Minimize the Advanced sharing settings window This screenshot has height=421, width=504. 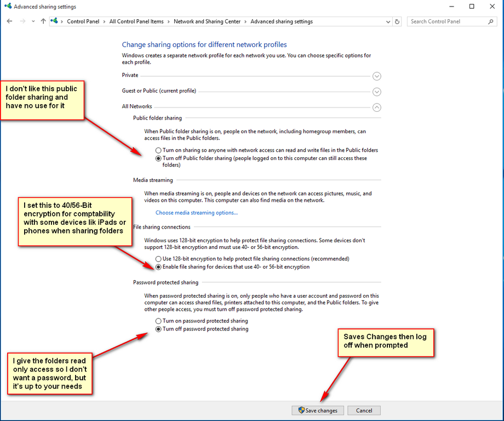[x=451, y=7]
